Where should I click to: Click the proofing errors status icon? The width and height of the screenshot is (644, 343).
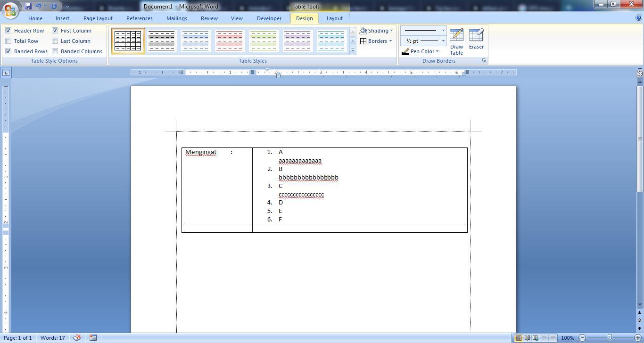[x=77, y=338]
